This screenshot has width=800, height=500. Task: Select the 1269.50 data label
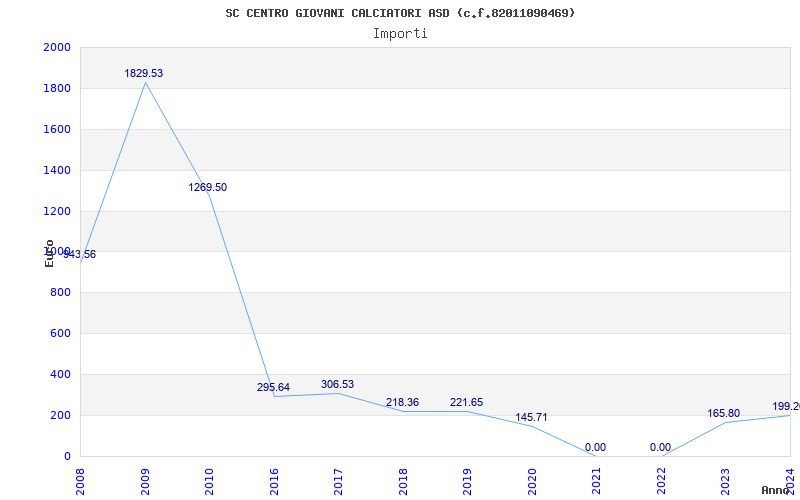pos(208,187)
